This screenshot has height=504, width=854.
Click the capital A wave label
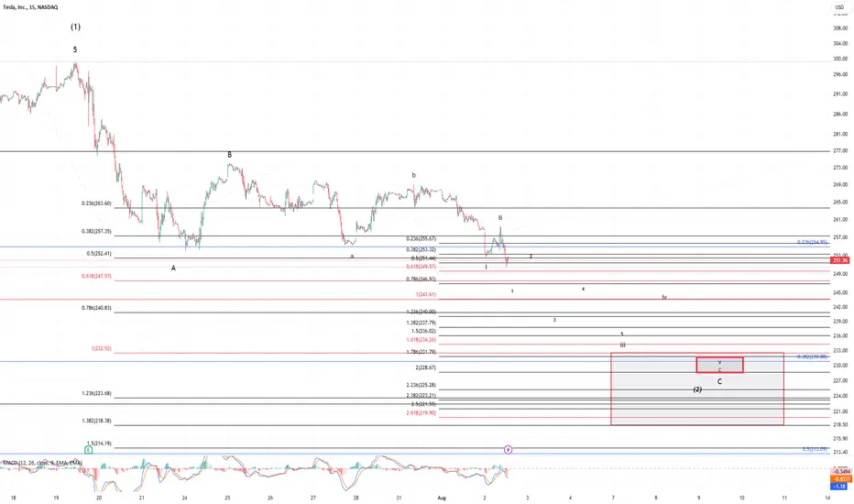[173, 268]
